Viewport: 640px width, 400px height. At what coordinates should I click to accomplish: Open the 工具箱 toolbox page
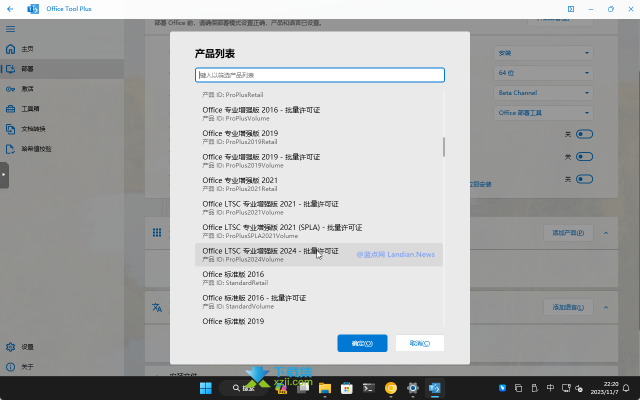coord(62,109)
